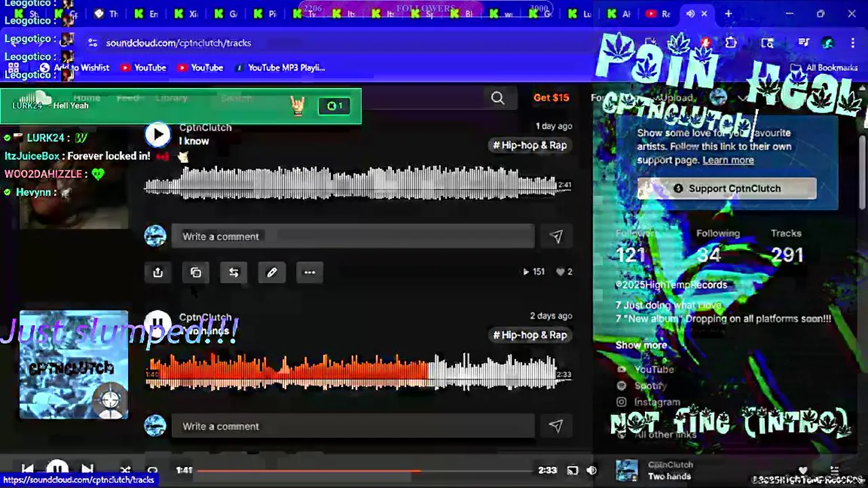The image size is (868, 488).
Task: Send comment on the 2 days ago track
Action: pyautogui.click(x=556, y=426)
